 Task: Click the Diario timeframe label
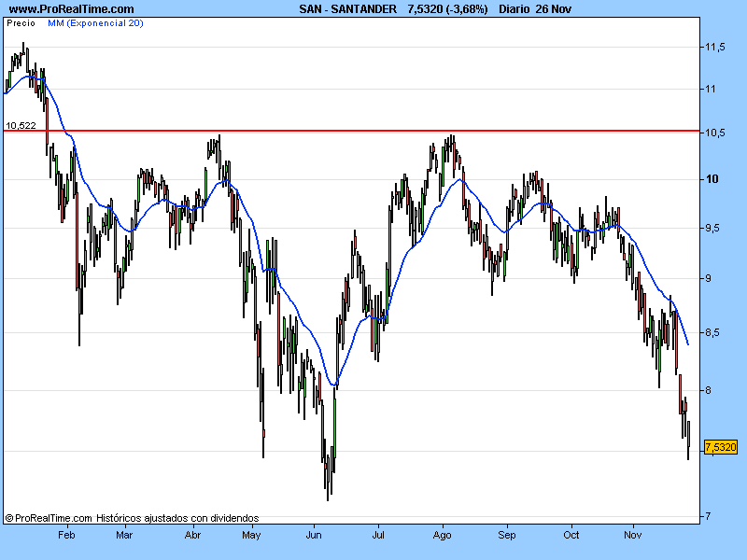tap(514, 9)
